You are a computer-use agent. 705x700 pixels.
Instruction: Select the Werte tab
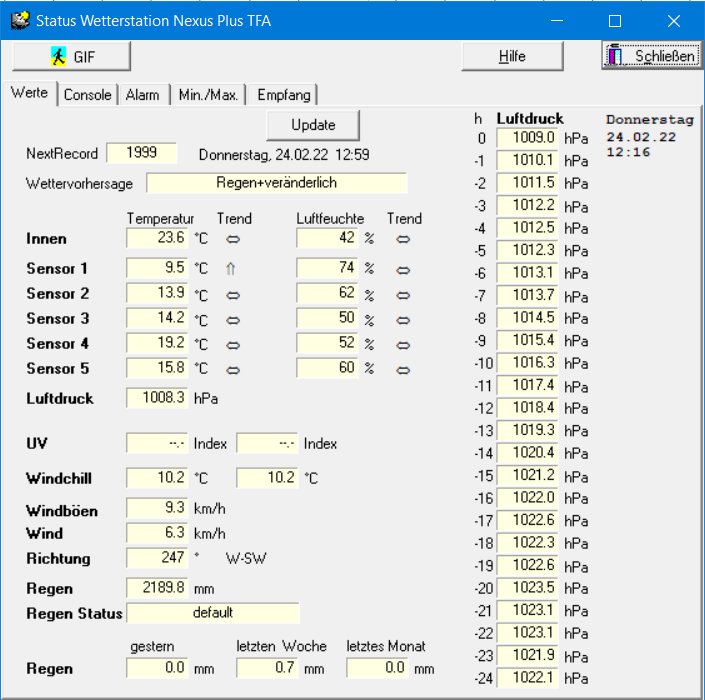coord(29,94)
